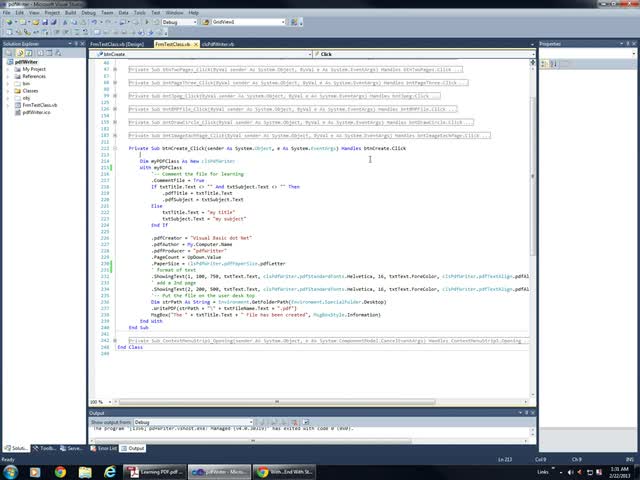Switch to the FrmTestClass.vb [Design] tab
This screenshot has height=480, width=640.
pos(117,44)
